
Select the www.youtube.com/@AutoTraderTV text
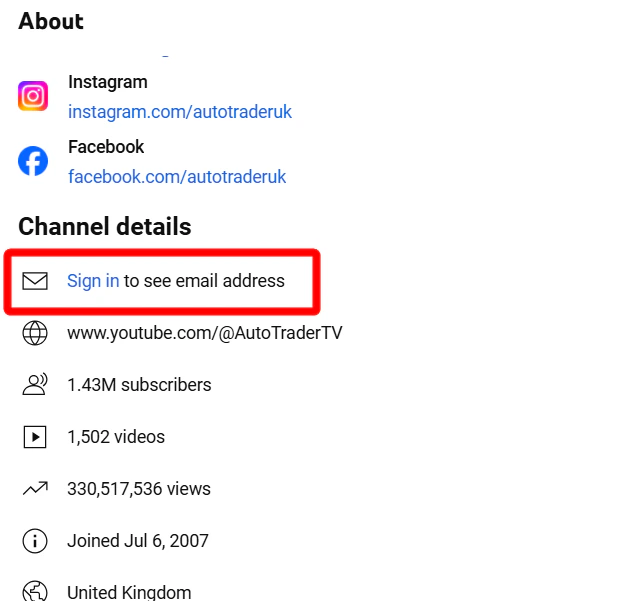tap(204, 333)
